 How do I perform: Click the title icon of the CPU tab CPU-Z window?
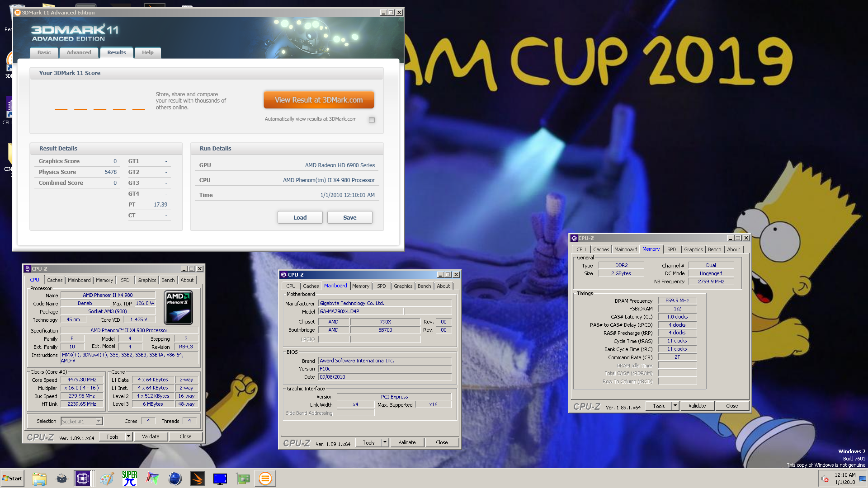click(x=28, y=269)
